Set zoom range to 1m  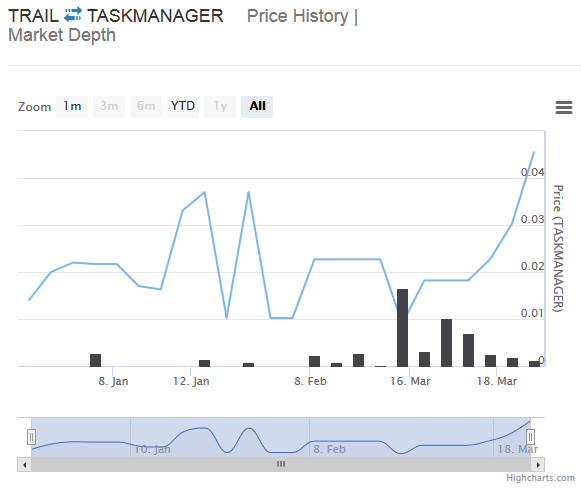[x=72, y=107]
